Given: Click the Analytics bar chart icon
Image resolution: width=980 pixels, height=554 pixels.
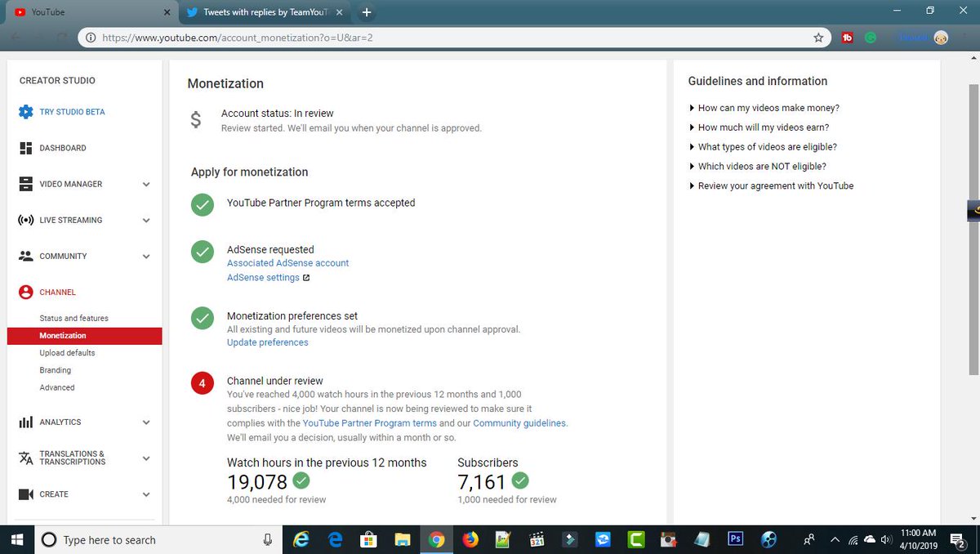Looking at the screenshot, I should click(25, 422).
